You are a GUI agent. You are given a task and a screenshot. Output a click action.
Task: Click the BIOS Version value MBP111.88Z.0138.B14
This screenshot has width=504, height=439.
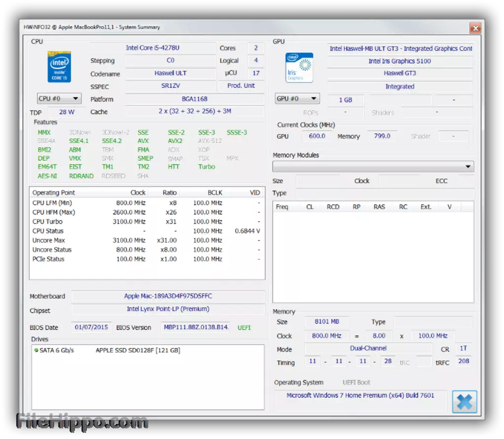click(x=196, y=327)
